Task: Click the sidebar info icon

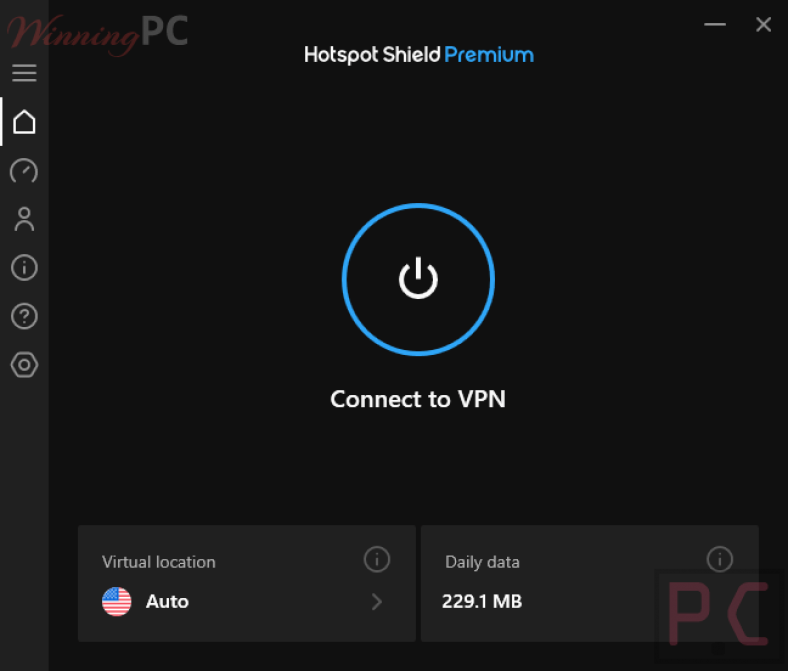Action: point(24,267)
